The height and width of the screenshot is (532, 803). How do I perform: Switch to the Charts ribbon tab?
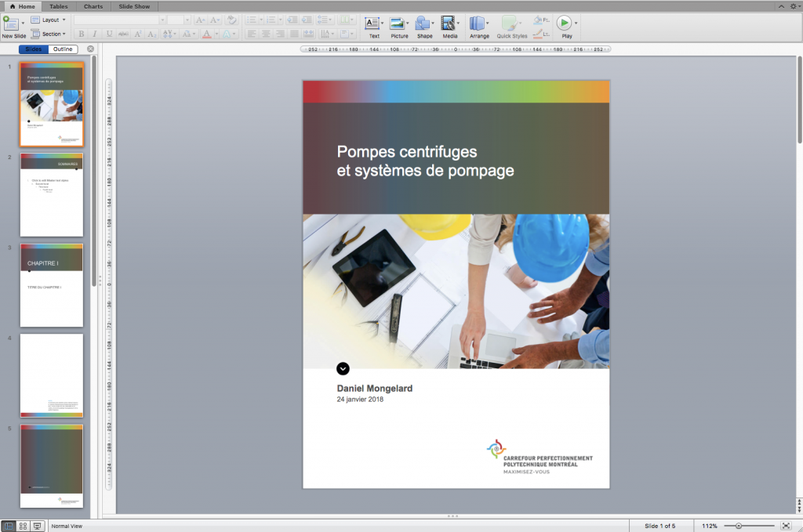(x=93, y=6)
